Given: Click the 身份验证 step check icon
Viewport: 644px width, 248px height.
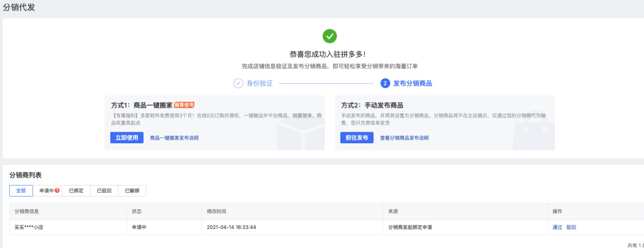Looking at the screenshot, I should click(x=238, y=83).
